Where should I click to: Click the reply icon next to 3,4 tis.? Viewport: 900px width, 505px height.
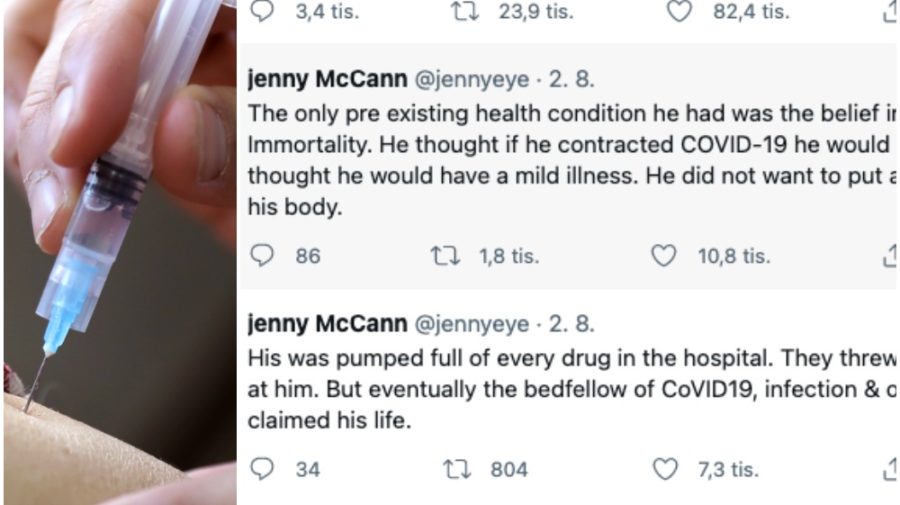pyautogui.click(x=261, y=11)
